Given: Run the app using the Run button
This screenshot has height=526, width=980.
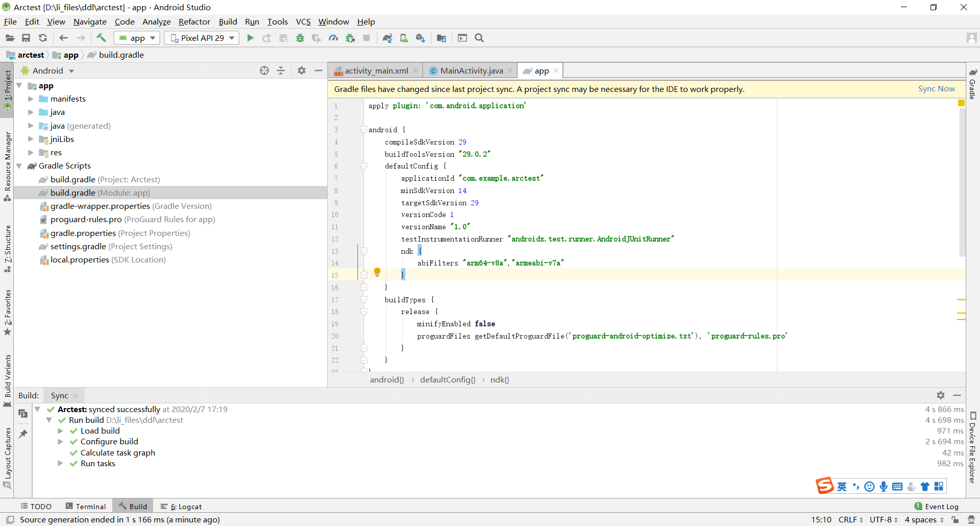Looking at the screenshot, I should [x=250, y=38].
